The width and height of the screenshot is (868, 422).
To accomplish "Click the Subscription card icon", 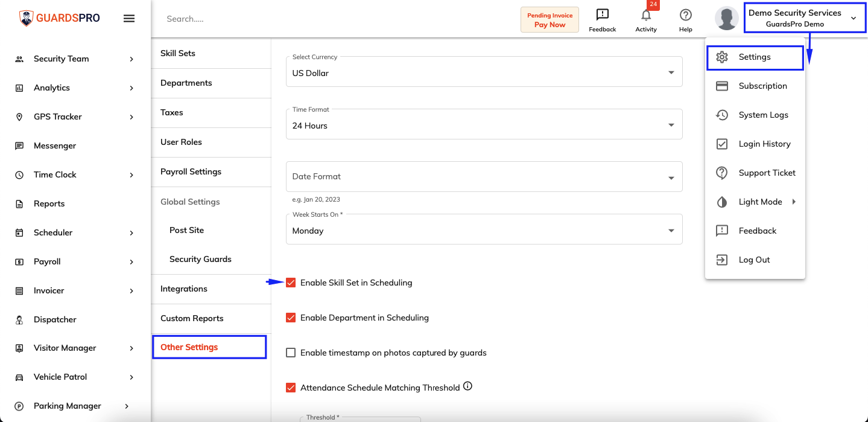I will point(722,86).
